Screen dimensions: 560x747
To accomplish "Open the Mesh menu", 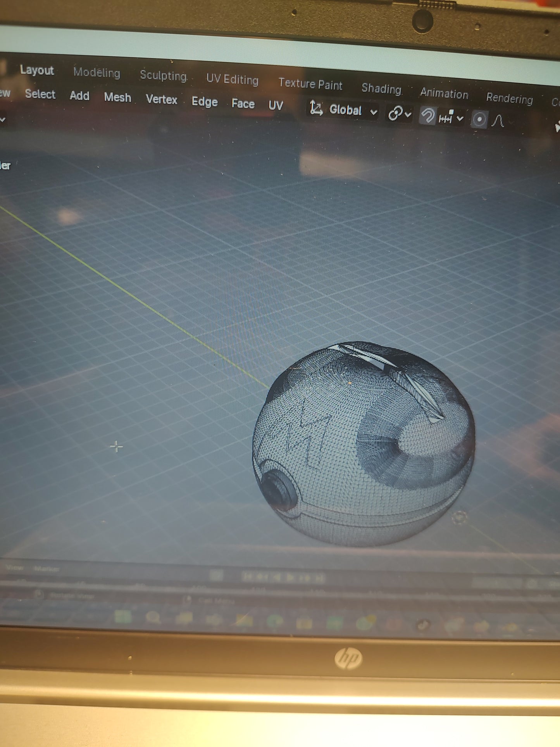I will 117,97.
